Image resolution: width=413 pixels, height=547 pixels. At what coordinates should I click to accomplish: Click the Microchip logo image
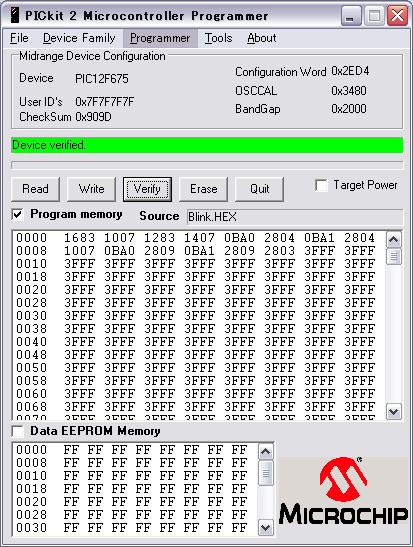(343, 492)
